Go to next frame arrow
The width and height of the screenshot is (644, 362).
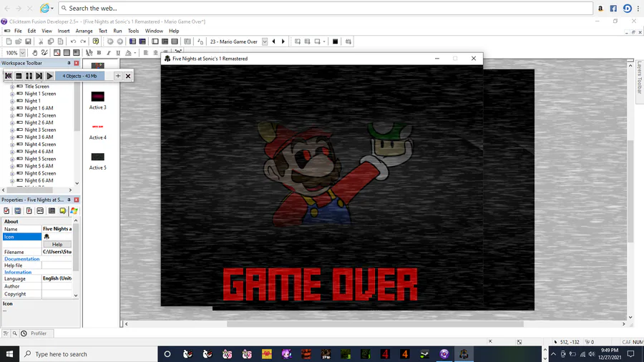[x=283, y=41]
